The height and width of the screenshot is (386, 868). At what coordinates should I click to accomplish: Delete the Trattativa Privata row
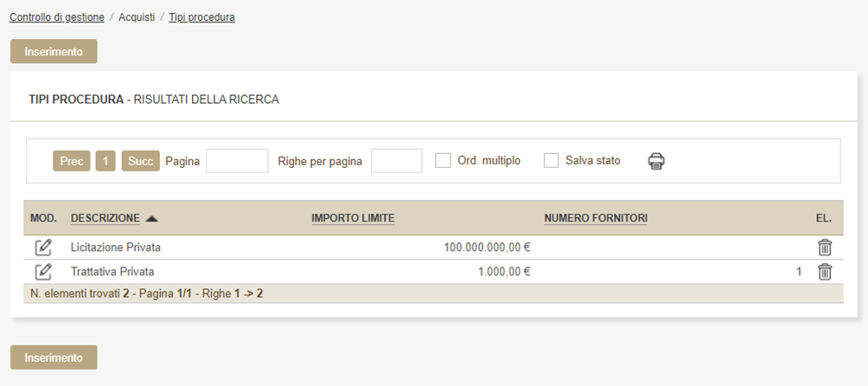click(825, 272)
